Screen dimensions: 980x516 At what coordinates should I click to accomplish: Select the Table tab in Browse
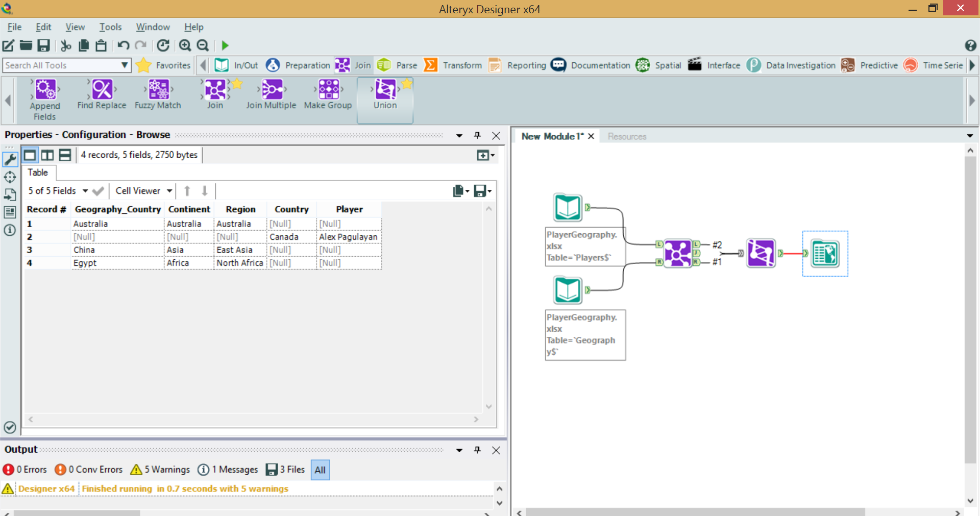[38, 173]
